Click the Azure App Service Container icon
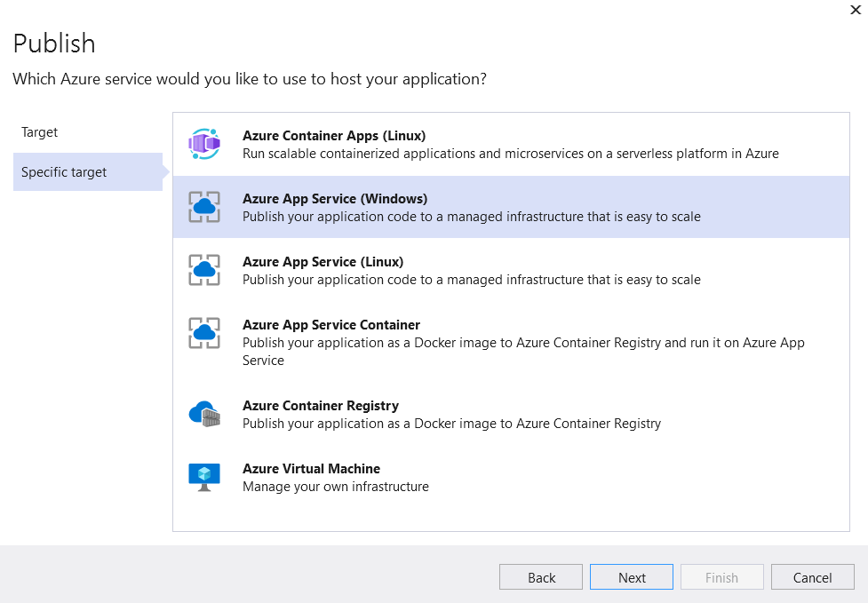This screenshot has width=868, height=603. coord(204,333)
